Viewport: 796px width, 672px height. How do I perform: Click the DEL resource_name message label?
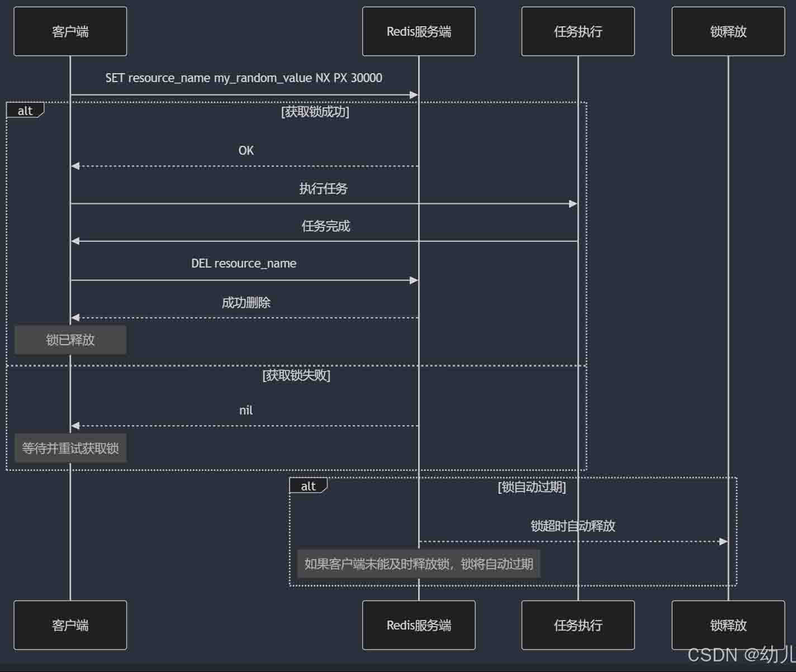click(244, 264)
